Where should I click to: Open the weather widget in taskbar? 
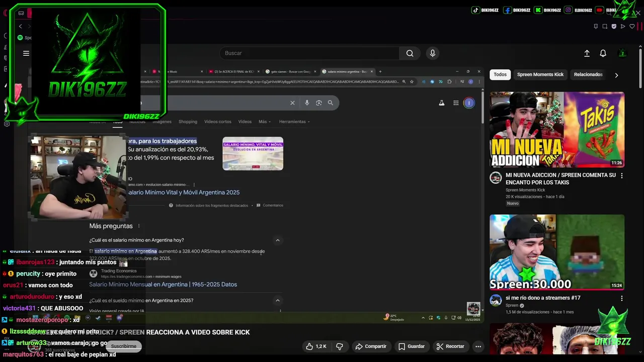pyautogui.click(x=394, y=317)
